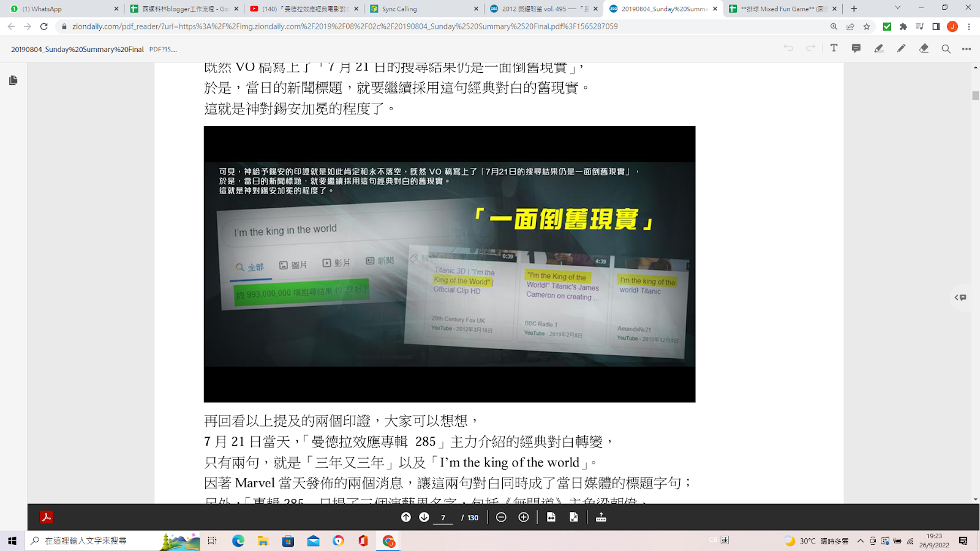Switch to the Sync Calling tab
The height and width of the screenshot is (551, 980).
[423, 9]
